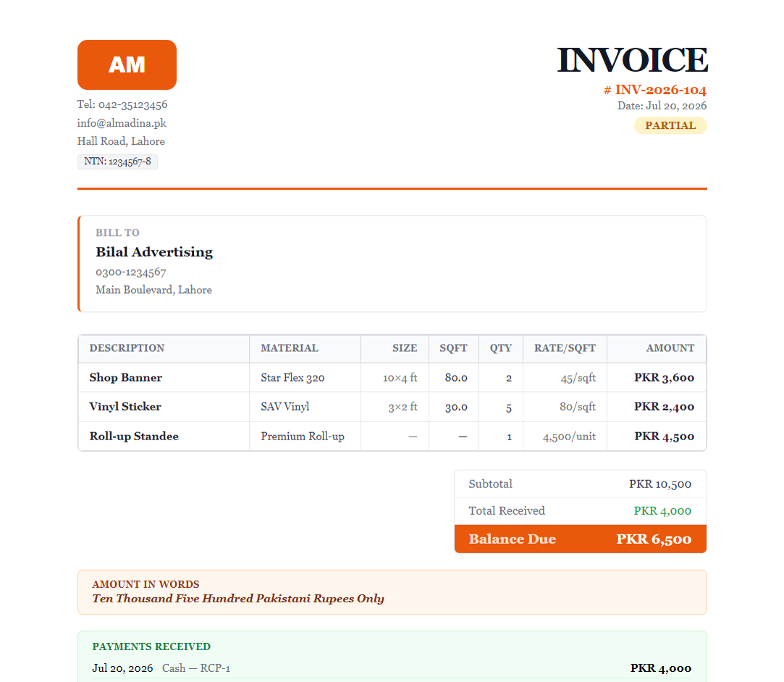This screenshot has height=682, width=784.
Task: Click quantity 2 in Shop Banner row
Action: (508, 377)
